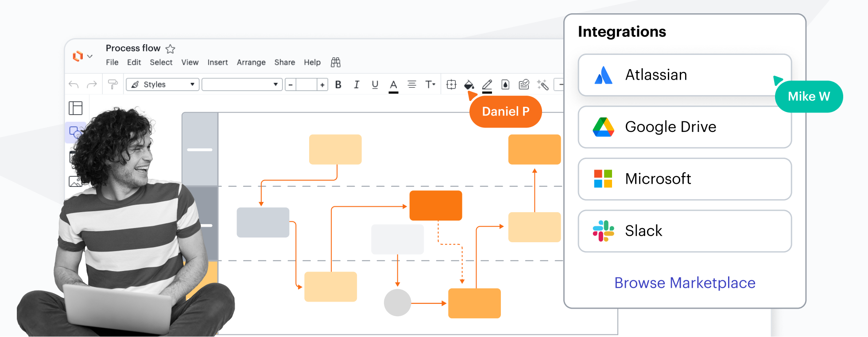Image resolution: width=868 pixels, height=337 pixels.
Task: Open the Insert menu
Action: (217, 62)
